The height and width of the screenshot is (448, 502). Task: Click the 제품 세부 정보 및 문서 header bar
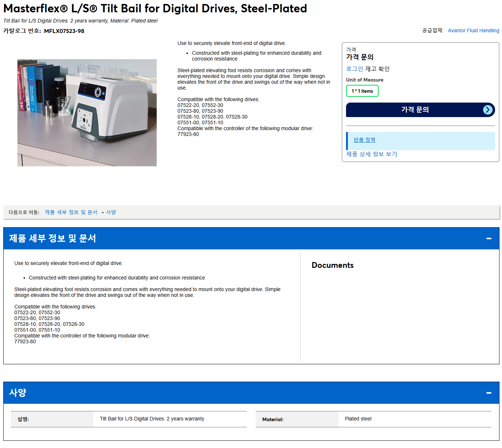coord(251,238)
